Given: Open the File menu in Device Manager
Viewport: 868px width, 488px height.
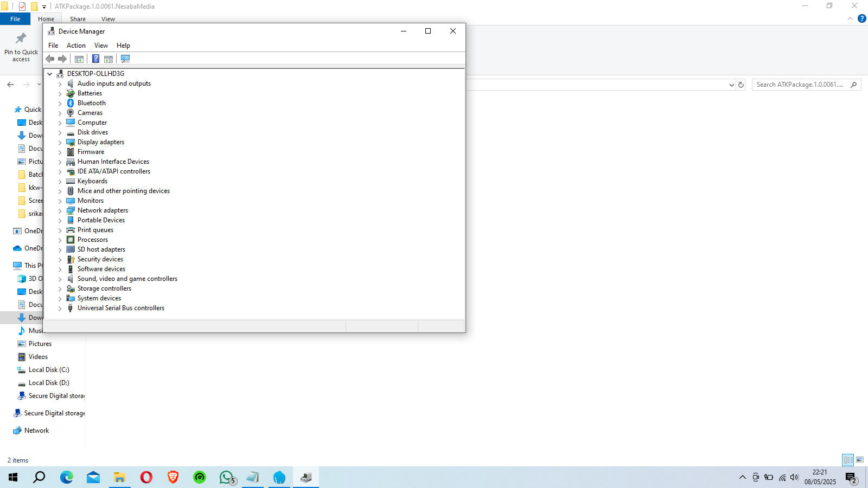Looking at the screenshot, I should pyautogui.click(x=53, y=46).
